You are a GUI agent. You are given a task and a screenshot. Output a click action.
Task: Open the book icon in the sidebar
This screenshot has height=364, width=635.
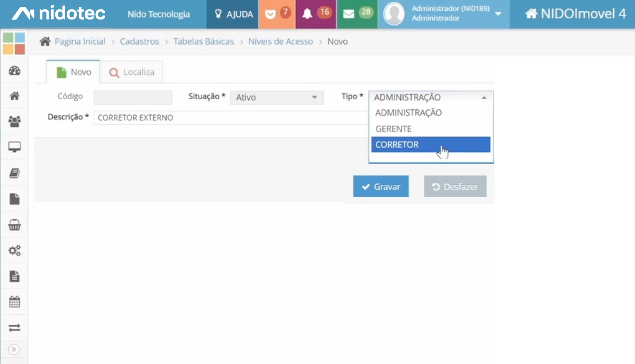coord(15,173)
